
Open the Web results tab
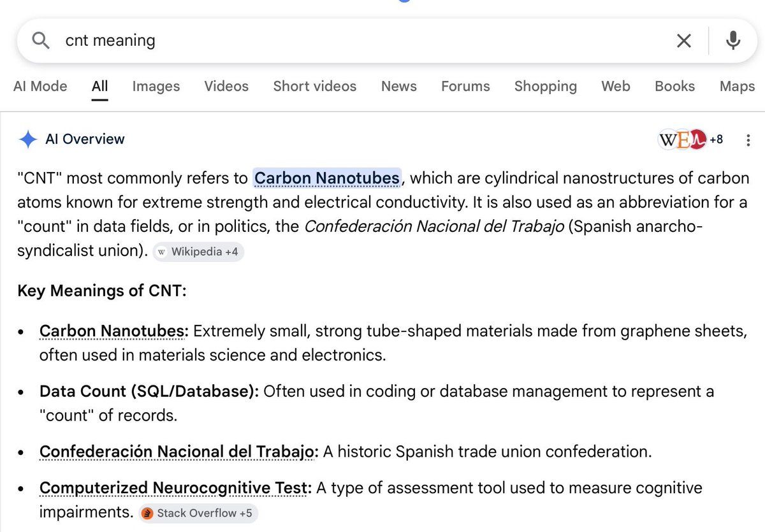[x=616, y=86]
